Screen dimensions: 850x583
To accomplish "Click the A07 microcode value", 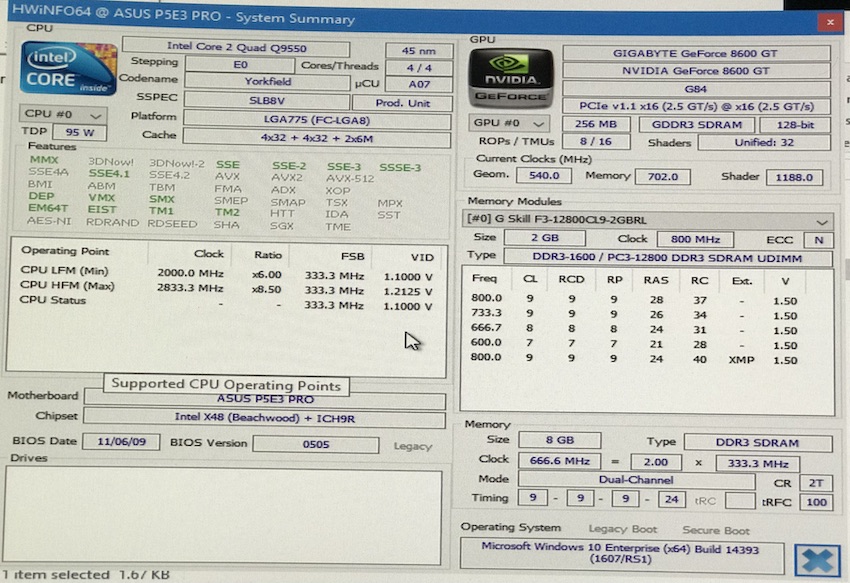I will [418, 85].
